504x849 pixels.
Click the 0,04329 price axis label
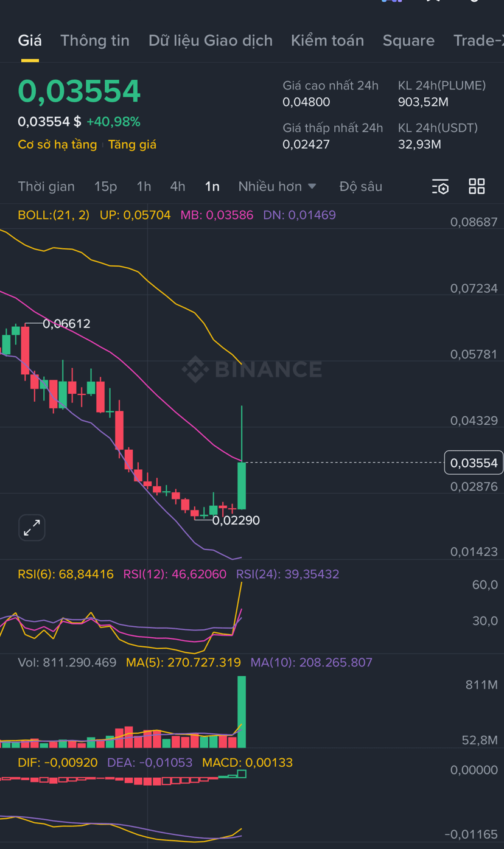pyautogui.click(x=474, y=421)
